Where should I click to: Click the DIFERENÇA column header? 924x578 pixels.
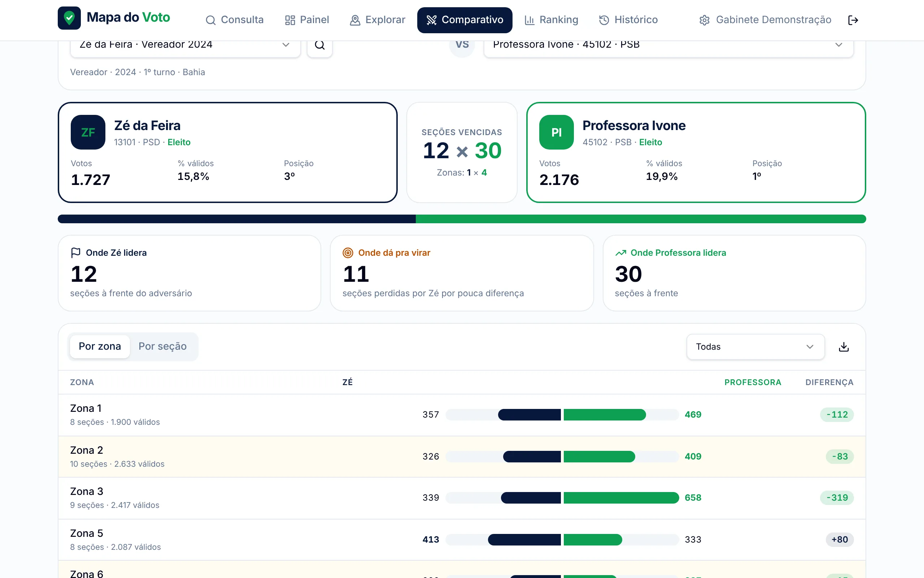829,382
